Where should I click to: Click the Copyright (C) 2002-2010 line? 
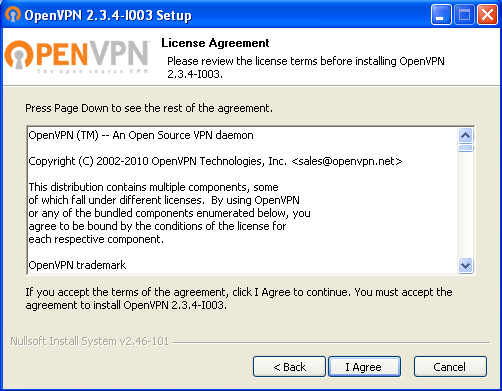click(x=215, y=161)
